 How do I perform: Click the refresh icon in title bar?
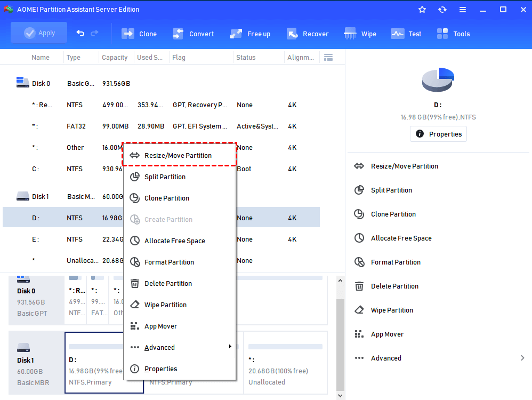tap(442, 10)
